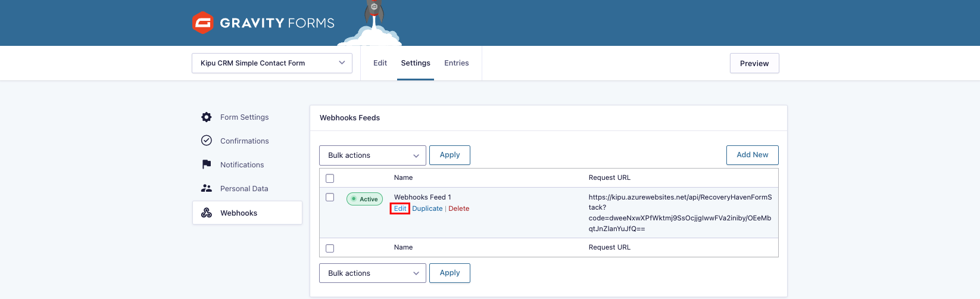Expand the top Bulk actions dropdown
Screen dimensions: 980x299
pos(373,155)
